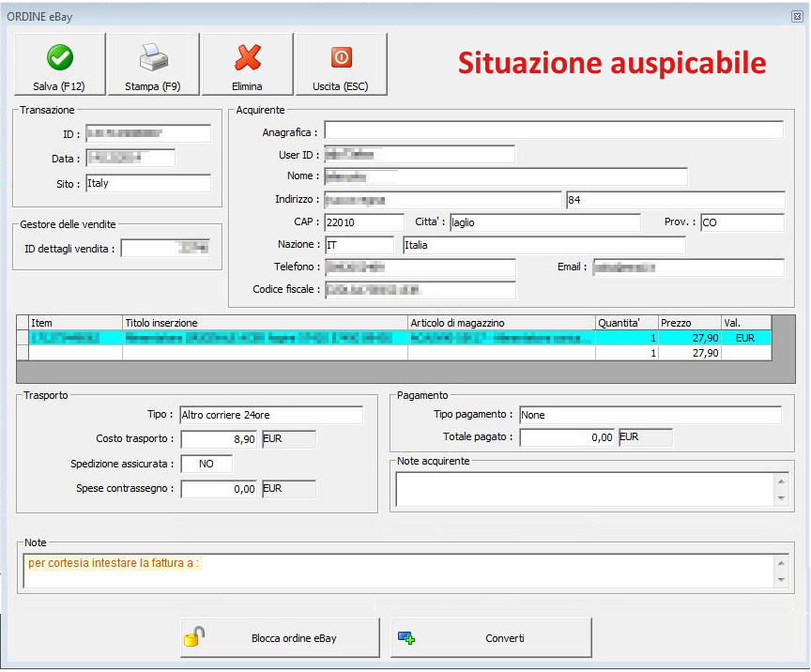This screenshot has width=811, height=672.
Task: Click highlighted row's 27,90 price cell
Action: pos(690,338)
